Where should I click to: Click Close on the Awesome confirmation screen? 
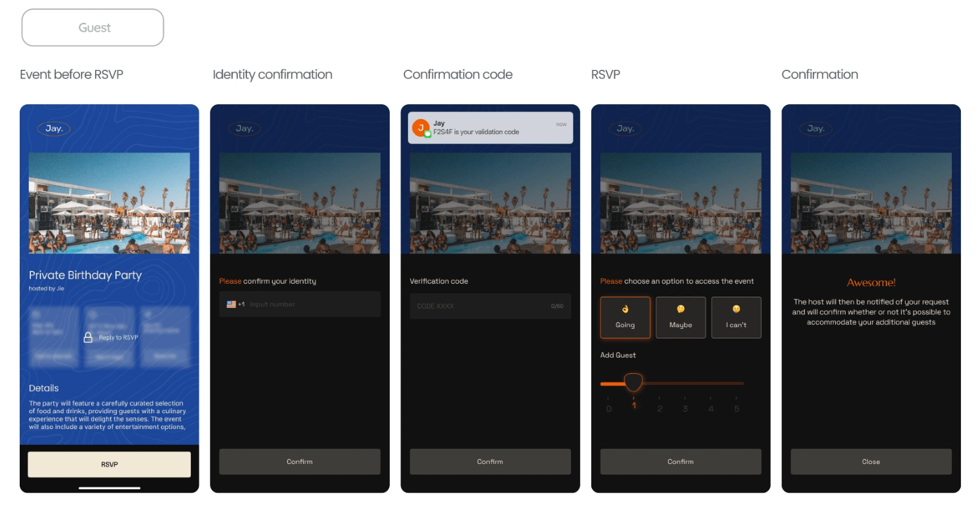[x=871, y=462]
